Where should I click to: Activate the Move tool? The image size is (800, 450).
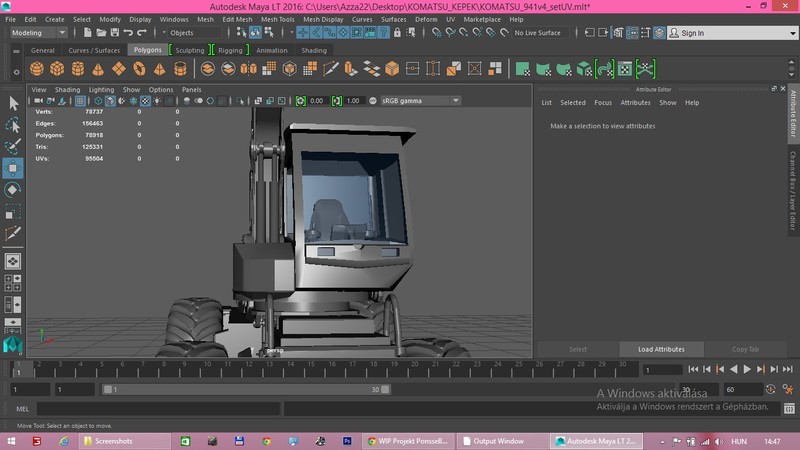13,168
